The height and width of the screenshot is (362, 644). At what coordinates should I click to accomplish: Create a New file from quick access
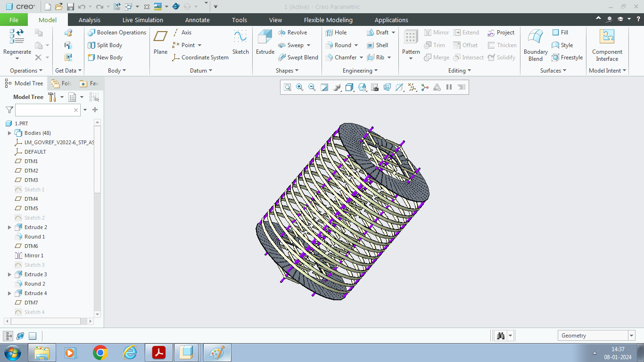[x=48, y=7]
